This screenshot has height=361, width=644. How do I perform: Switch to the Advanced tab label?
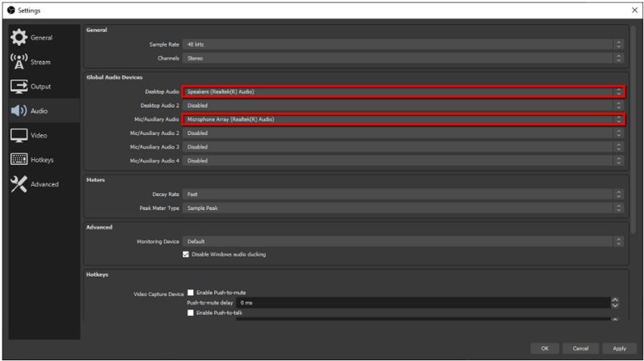[x=44, y=184]
